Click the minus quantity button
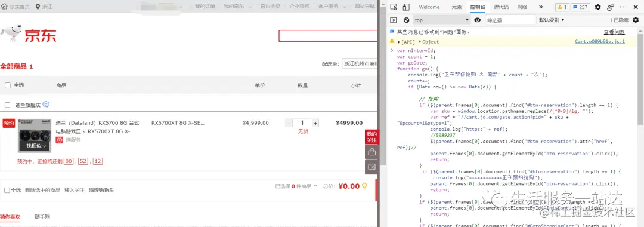 [x=289, y=123]
